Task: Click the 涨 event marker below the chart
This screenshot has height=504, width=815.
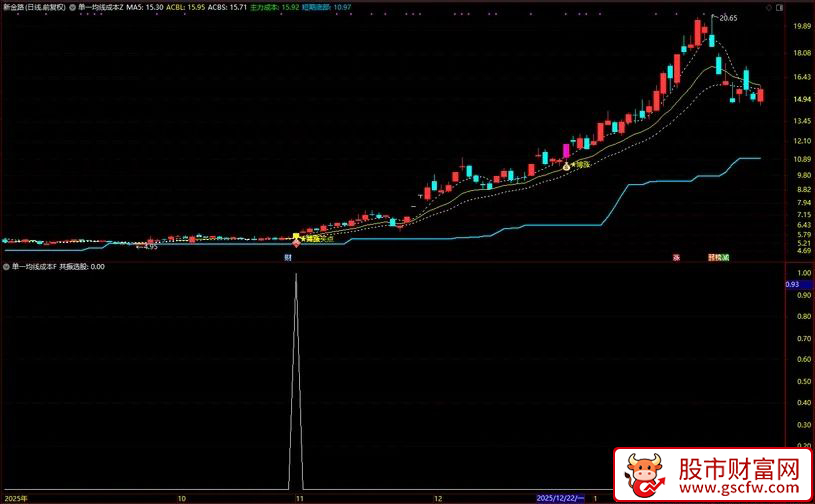Action: point(676,257)
